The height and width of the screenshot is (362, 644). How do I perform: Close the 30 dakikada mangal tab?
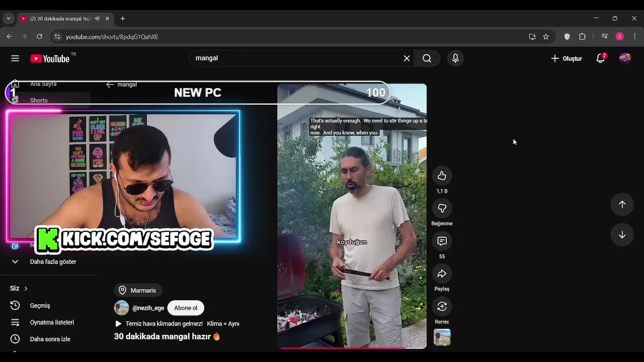(107, 19)
